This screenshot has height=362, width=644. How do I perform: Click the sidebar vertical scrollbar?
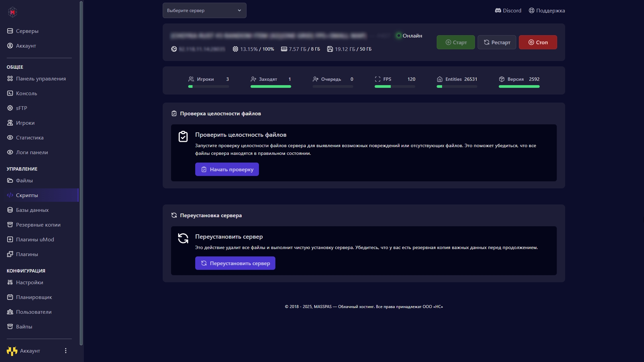[x=81, y=173]
